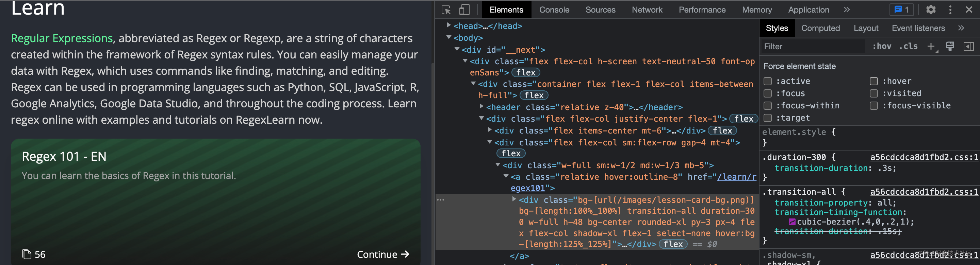
Task: Toggle rendering emulations paintbrush icon
Action: point(950,46)
